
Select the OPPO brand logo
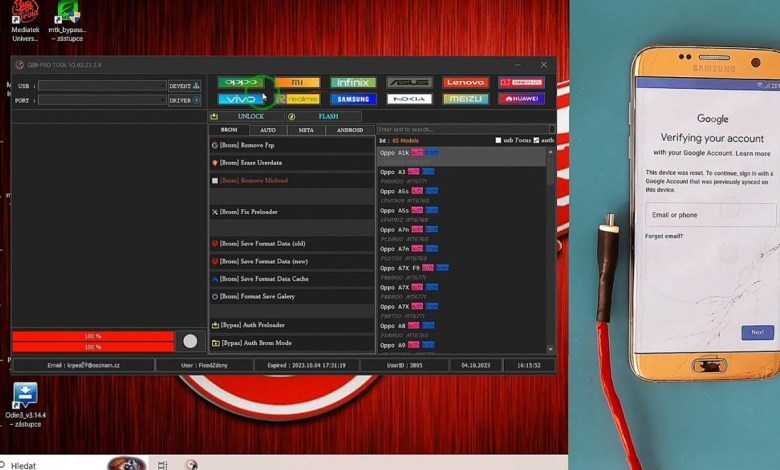pyautogui.click(x=241, y=82)
